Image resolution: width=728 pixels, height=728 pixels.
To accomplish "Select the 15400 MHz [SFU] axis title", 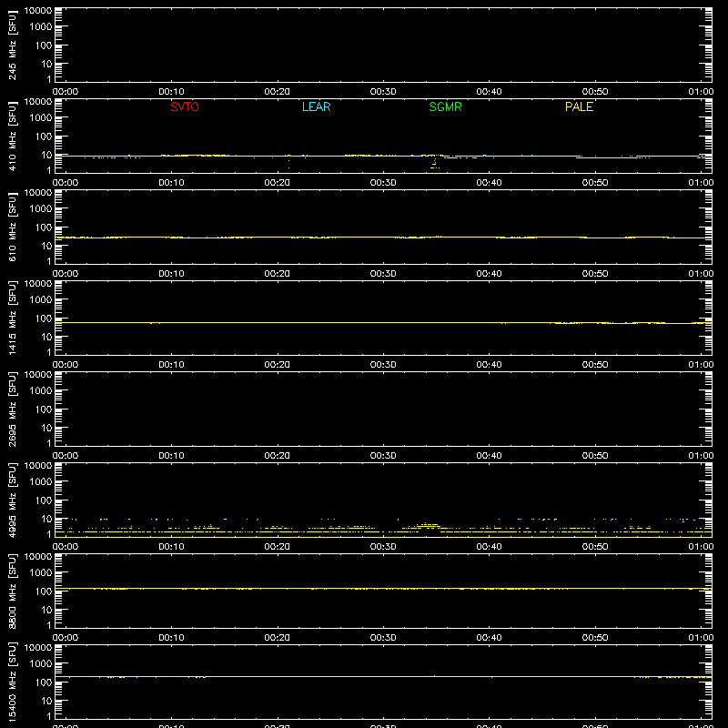I will coord(12,682).
